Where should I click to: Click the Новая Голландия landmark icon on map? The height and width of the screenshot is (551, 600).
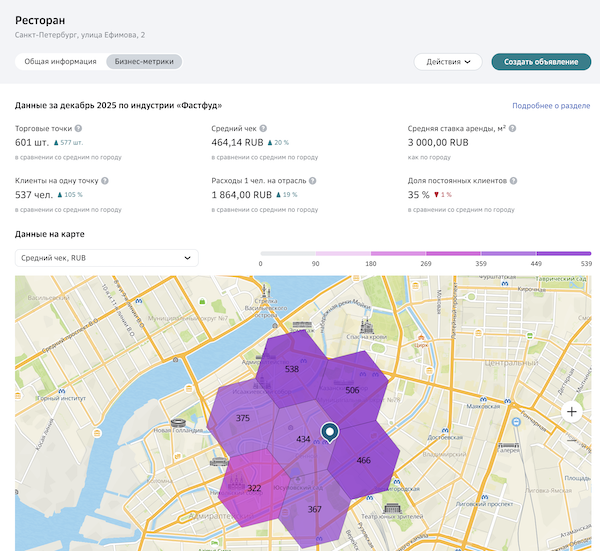pyautogui.click(x=179, y=423)
